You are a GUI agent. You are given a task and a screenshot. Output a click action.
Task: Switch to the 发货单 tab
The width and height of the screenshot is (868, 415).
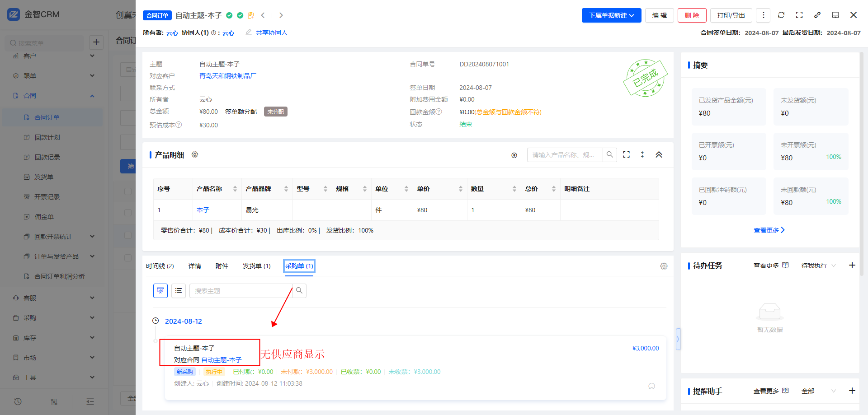(x=256, y=266)
